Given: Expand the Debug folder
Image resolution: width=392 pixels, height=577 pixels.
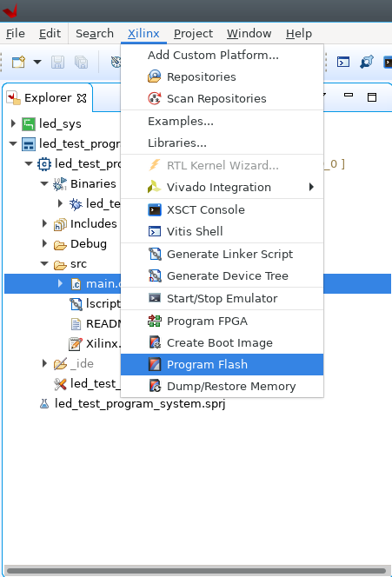Looking at the screenshot, I should (x=44, y=243).
